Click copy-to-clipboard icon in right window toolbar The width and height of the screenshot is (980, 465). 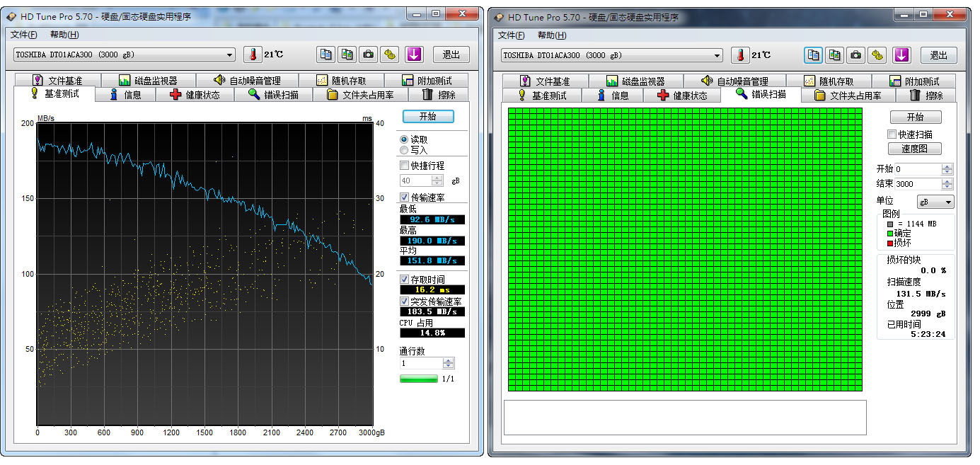click(x=813, y=55)
